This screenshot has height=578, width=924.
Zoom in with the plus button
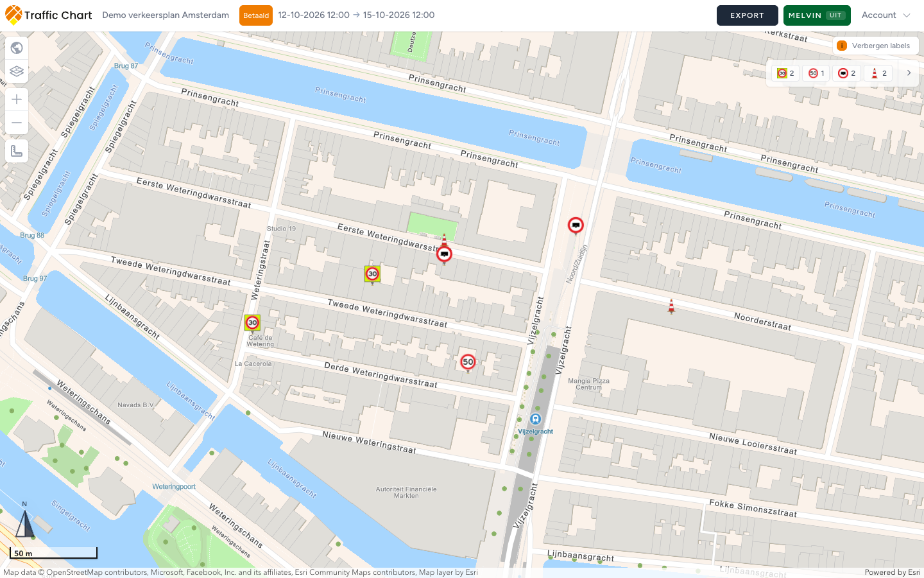tap(17, 100)
